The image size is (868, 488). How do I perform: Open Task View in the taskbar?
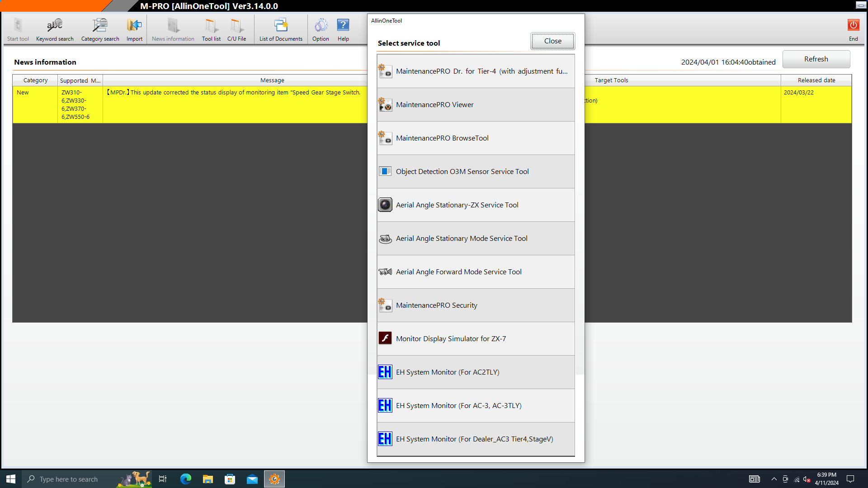click(x=163, y=479)
